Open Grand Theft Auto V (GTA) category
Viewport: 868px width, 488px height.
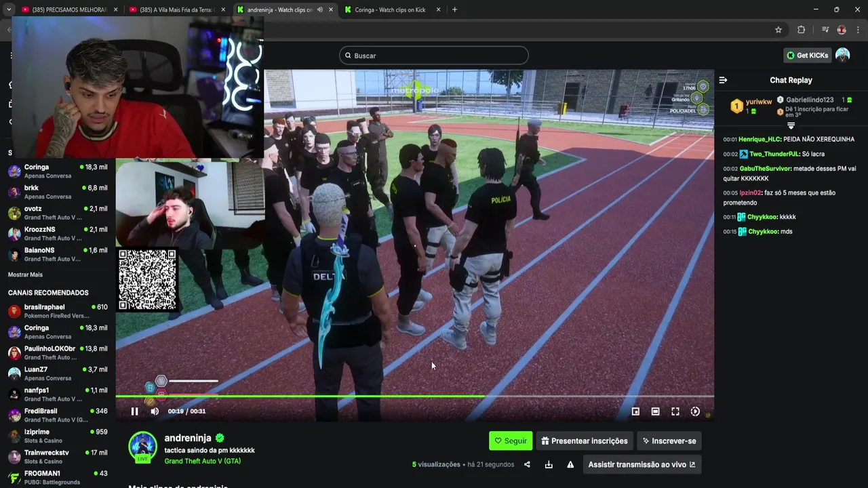[202, 461]
